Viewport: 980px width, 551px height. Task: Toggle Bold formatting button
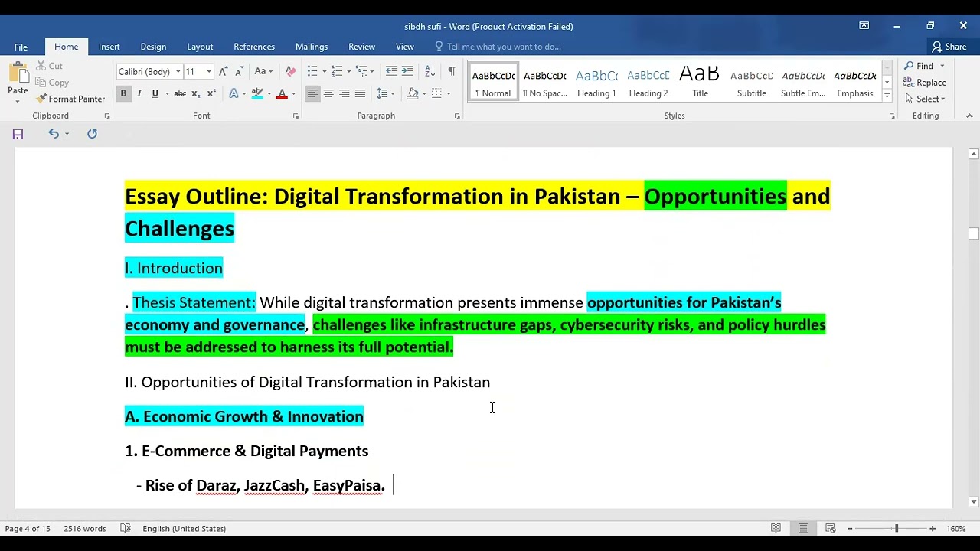point(123,93)
